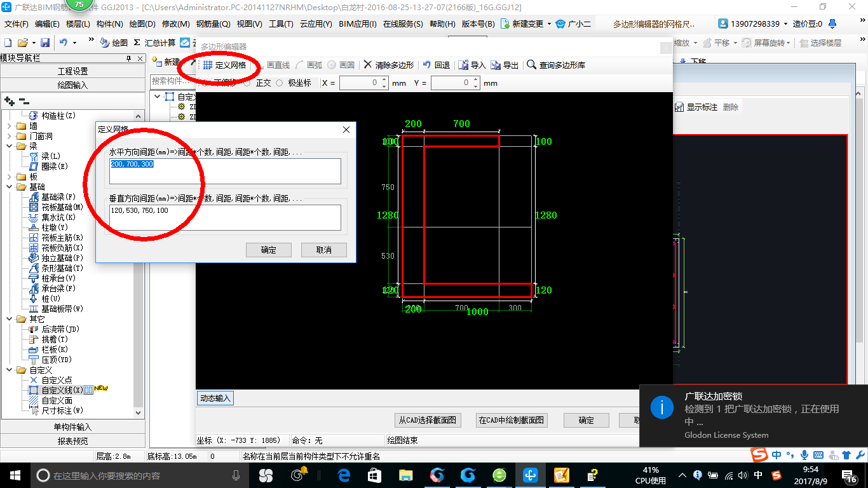Expand the 板 slab folder
The image size is (868, 488).
9,177
